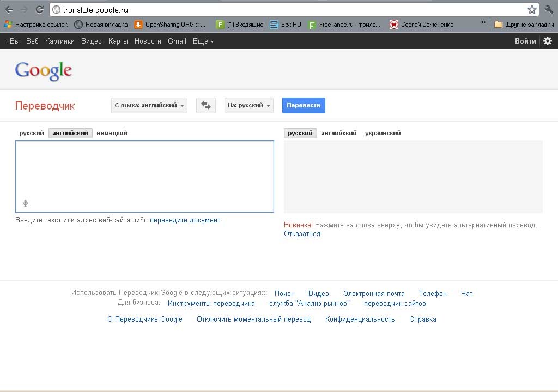The image size is (558, 392).
Task: Open the Справка help link
Action: 423,319
